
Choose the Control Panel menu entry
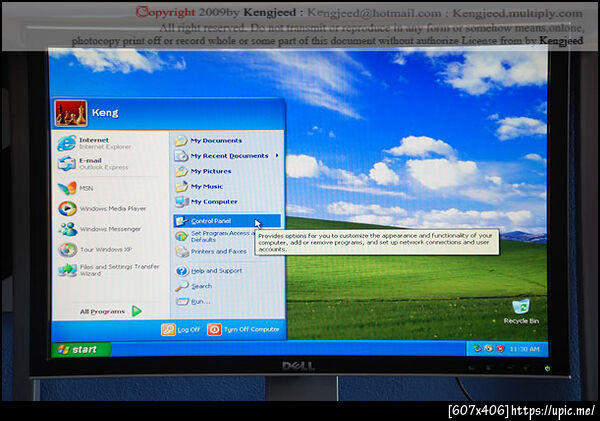point(227,221)
